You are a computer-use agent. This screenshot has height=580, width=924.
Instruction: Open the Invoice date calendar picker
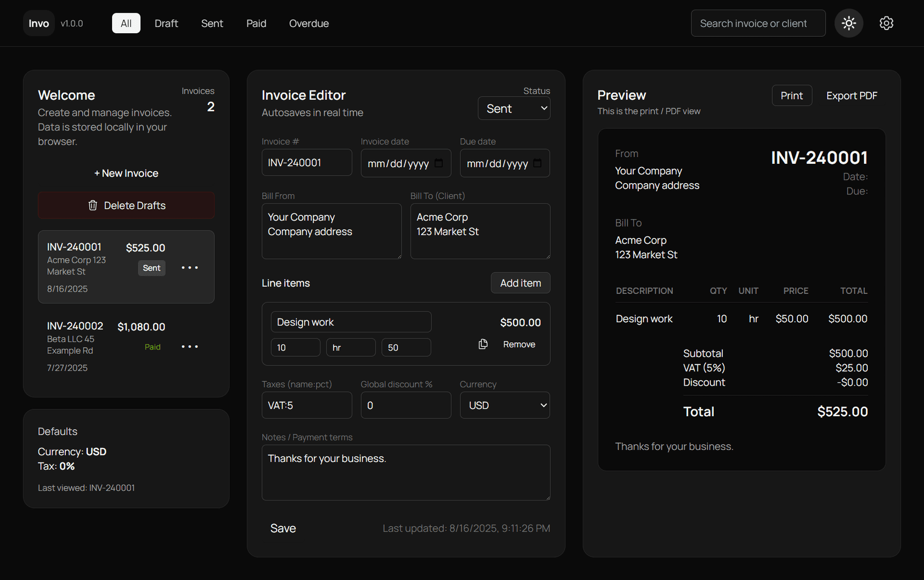coord(438,163)
